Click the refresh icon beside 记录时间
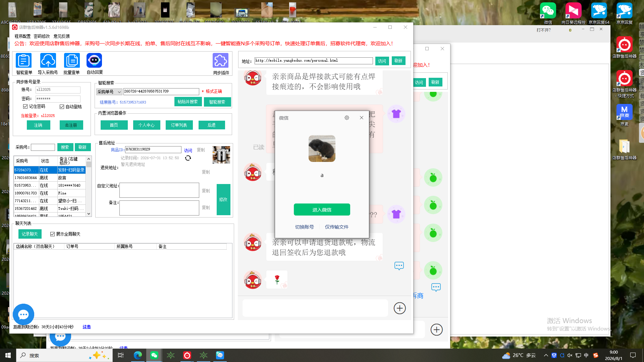Image resolution: width=644 pixels, height=362 pixels. click(188, 158)
